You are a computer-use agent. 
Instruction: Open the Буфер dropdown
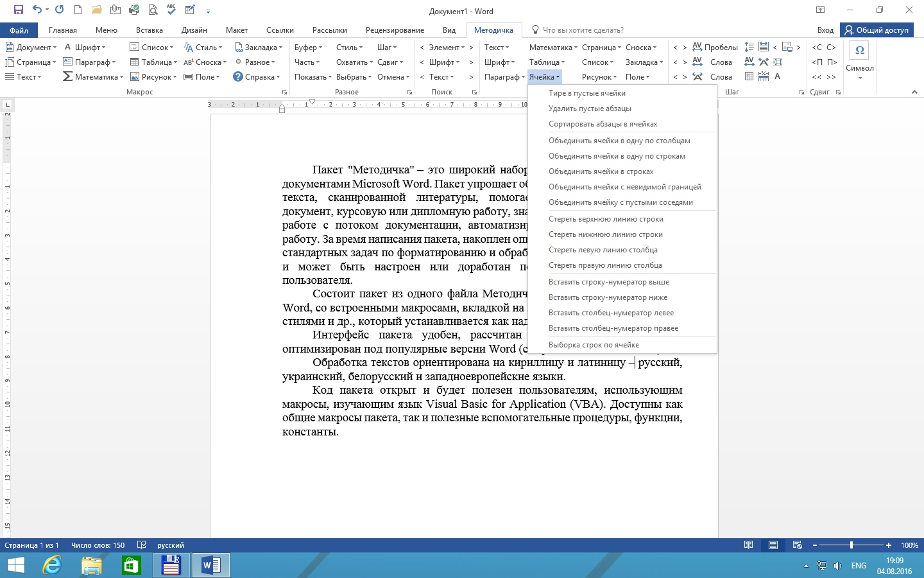pos(309,47)
